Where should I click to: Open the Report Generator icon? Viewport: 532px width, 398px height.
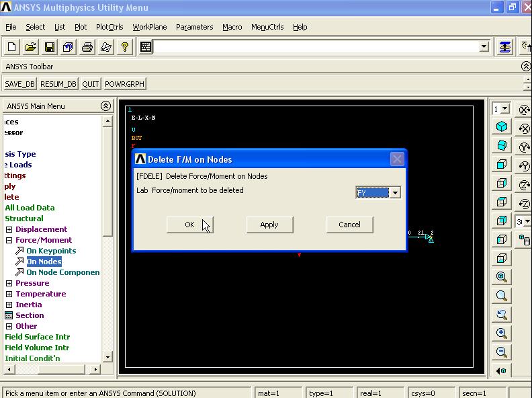pyautogui.click(x=106, y=47)
